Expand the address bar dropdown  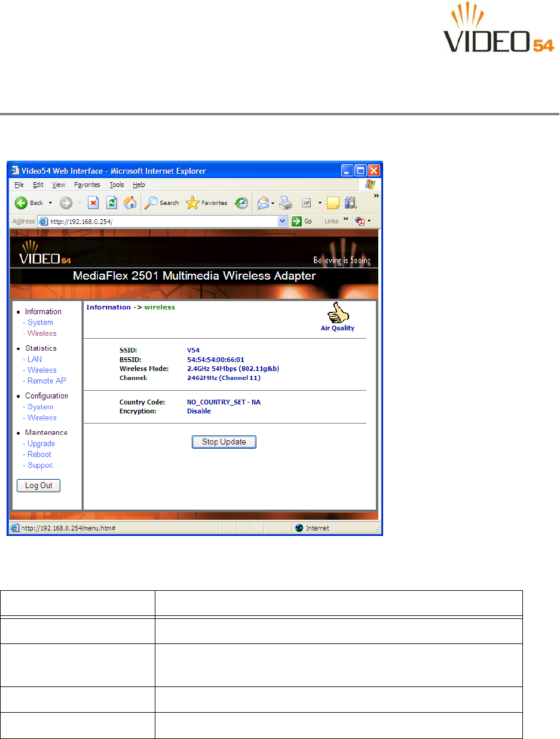pyautogui.click(x=283, y=221)
